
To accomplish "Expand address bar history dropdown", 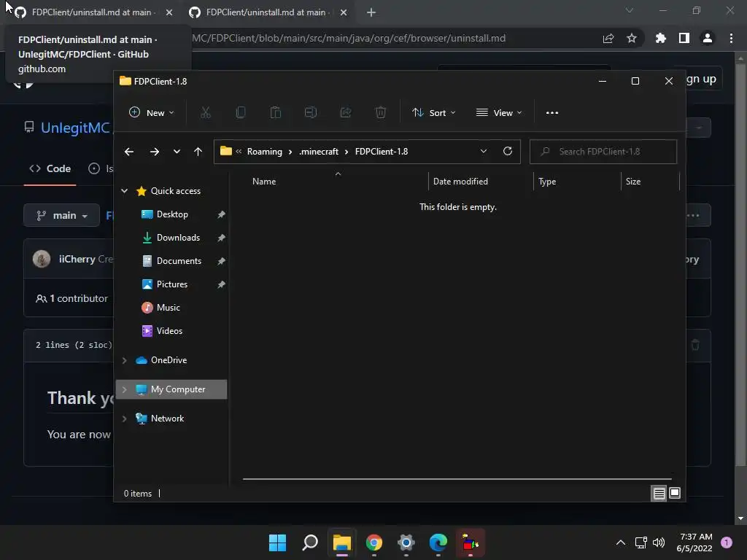I will (484, 152).
